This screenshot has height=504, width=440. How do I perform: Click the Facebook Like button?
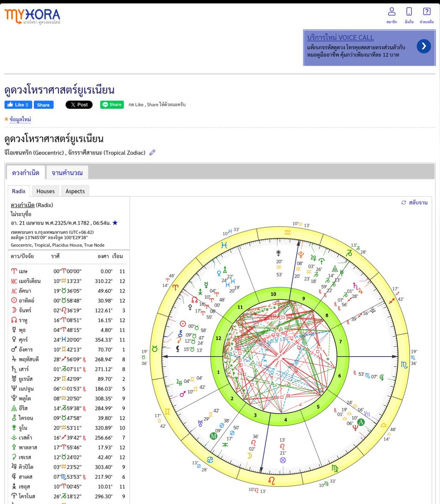click(x=18, y=105)
